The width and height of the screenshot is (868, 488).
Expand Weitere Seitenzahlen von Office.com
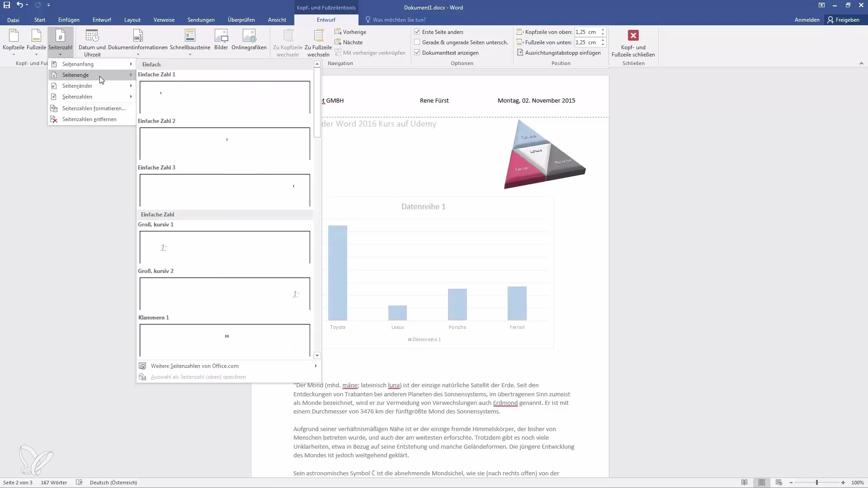click(229, 366)
